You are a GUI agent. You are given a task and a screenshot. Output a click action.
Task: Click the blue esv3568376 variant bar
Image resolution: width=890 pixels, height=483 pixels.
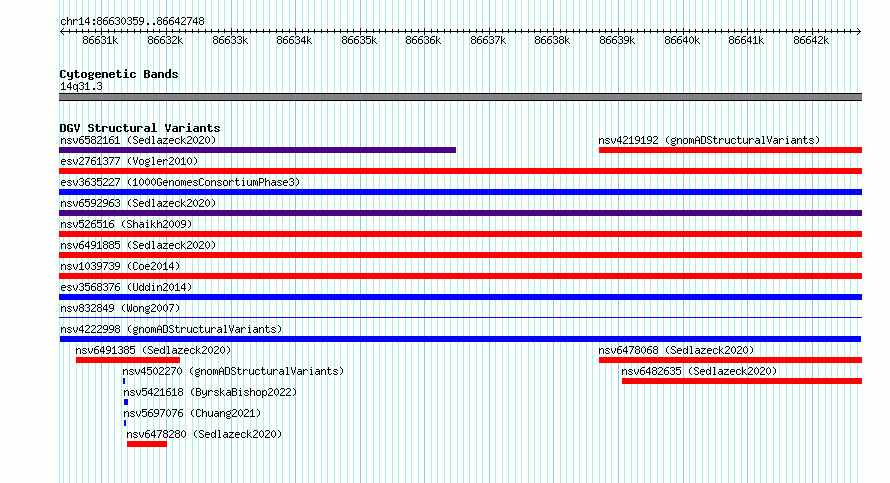pos(460,297)
